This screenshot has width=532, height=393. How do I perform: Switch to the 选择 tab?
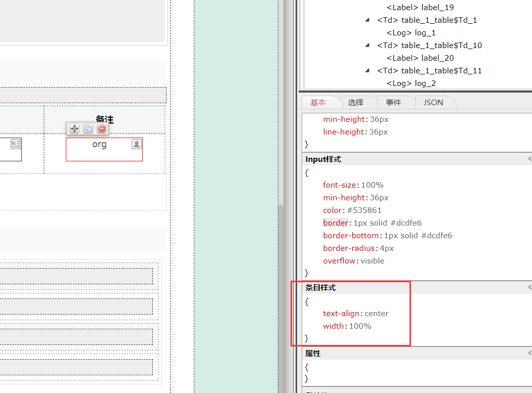[x=355, y=102]
